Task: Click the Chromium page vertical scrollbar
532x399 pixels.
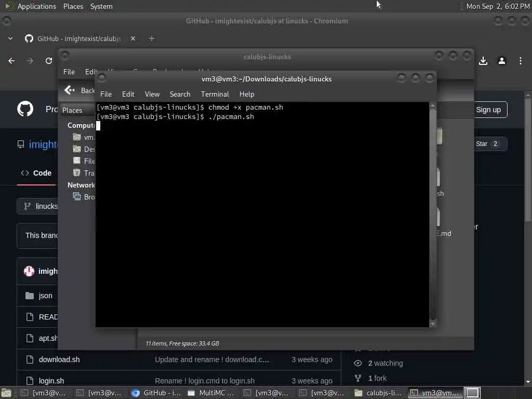Action: (528, 238)
